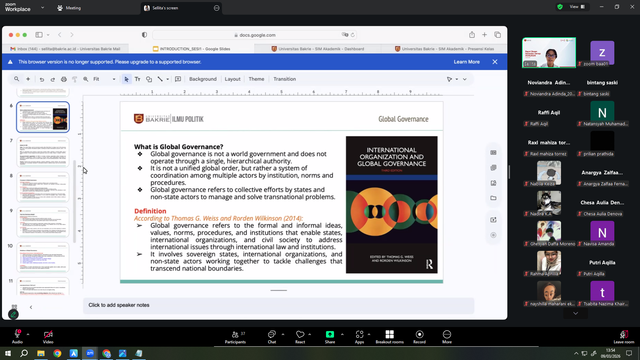Viewport: 640px width, 360px height.
Task: Expand audio options arrow next to Audio
Action: pos(28,334)
